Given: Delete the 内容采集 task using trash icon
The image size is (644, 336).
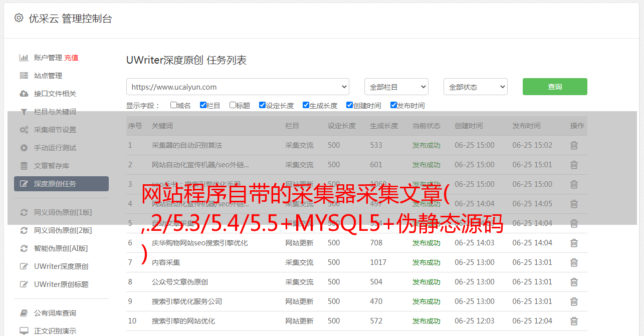Looking at the screenshot, I should click(574, 262).
